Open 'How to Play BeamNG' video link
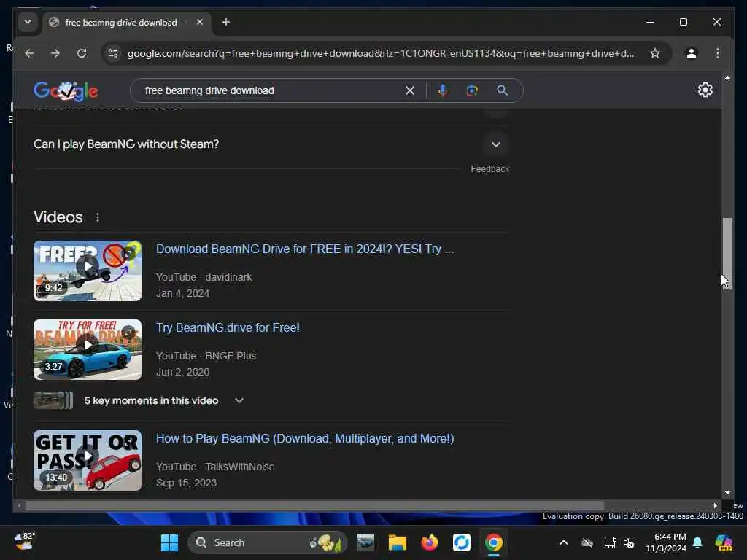 305,438
